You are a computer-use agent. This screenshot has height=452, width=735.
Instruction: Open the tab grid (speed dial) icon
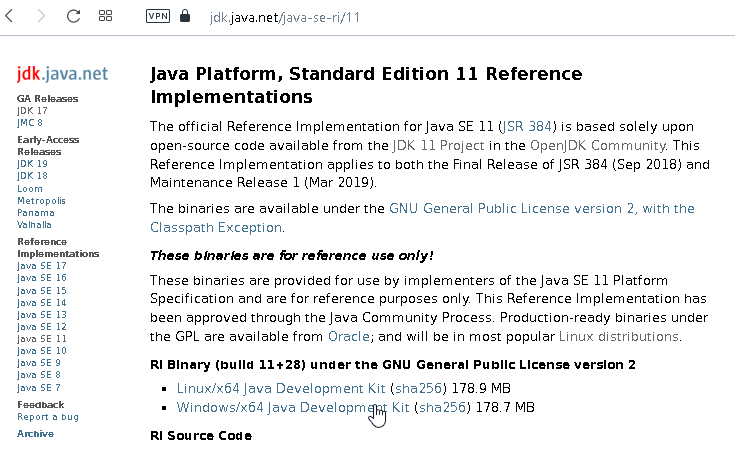tap(105, 16)
